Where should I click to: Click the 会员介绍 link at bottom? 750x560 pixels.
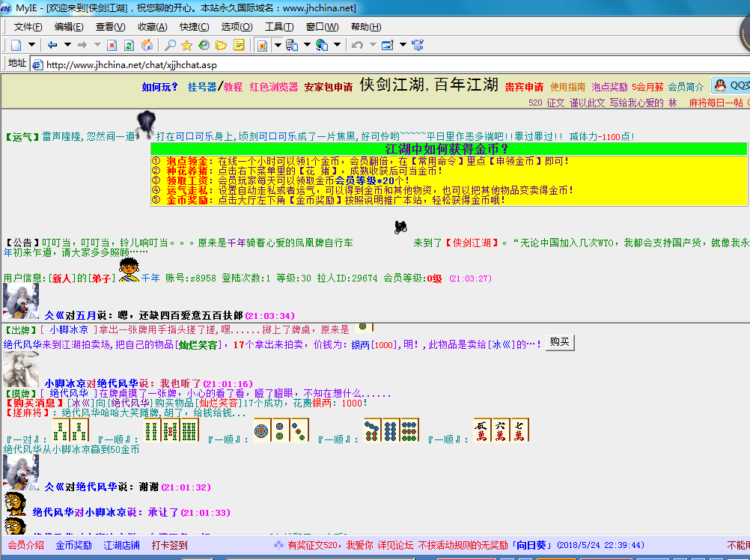(26, 545)
